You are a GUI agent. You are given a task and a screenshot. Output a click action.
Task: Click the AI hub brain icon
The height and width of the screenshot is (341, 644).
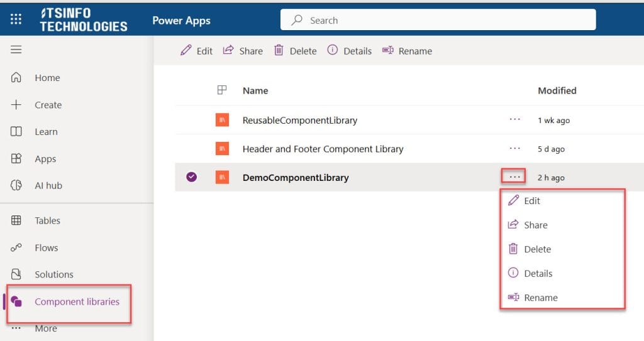[16, 185]
